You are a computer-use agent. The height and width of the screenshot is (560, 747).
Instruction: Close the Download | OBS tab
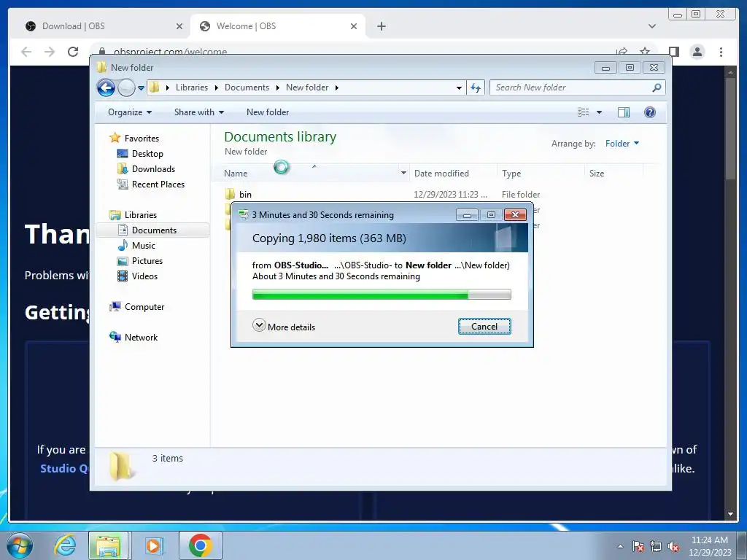179,26
